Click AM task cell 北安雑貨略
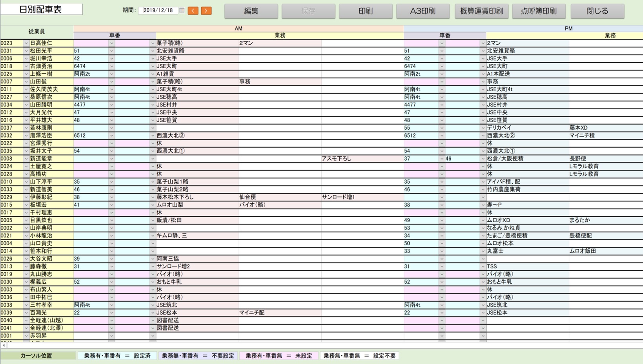The image size is (643, 364). point(197,51)
